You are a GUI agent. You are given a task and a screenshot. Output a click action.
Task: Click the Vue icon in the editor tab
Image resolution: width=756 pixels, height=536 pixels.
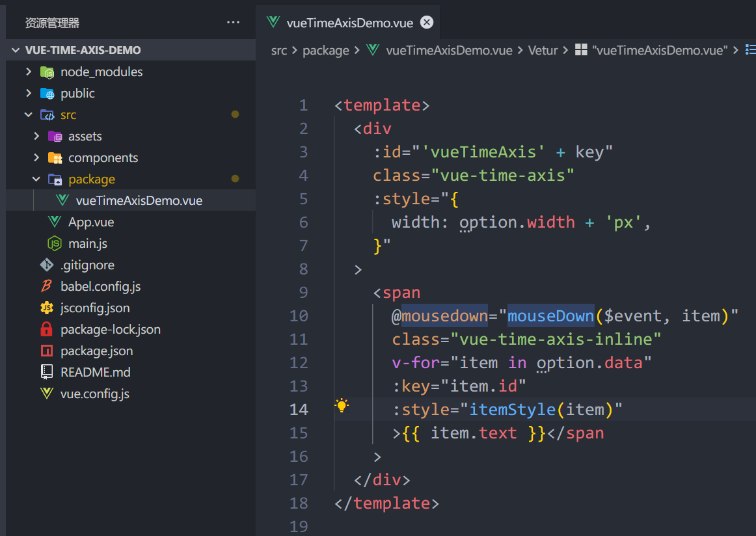pos(273,21)
